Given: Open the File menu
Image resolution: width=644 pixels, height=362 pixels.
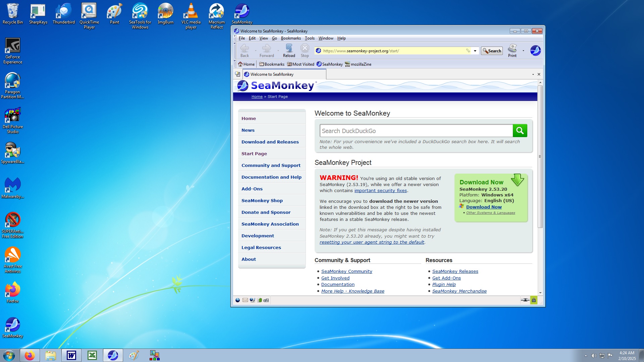Looking at the screenshot, I should [241, 38].
